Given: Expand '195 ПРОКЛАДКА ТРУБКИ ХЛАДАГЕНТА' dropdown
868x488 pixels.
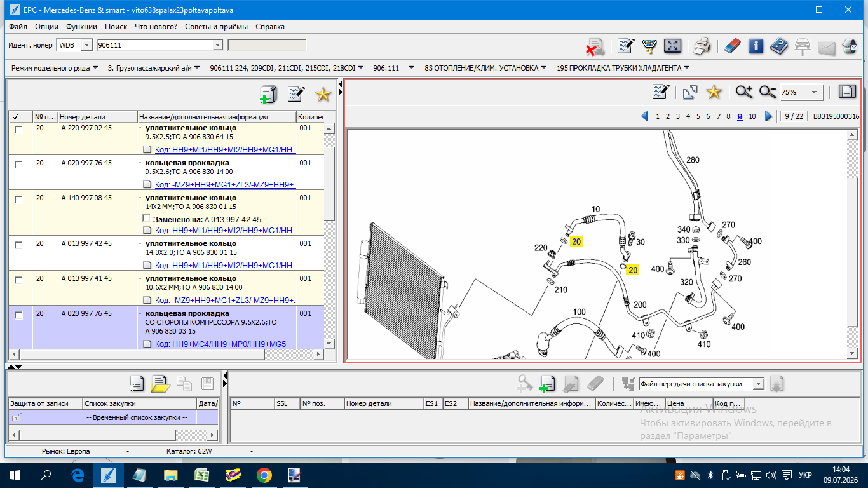Looking at the screenshot, I should coord(687,68).
